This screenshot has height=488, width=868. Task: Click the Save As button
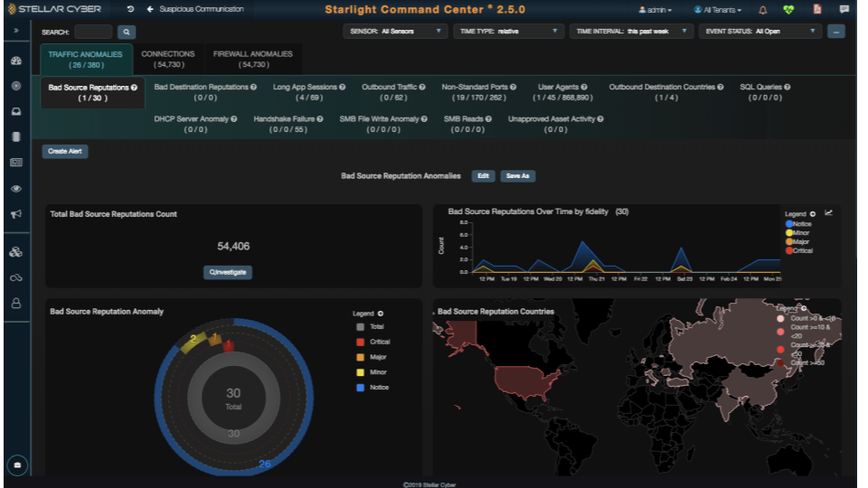click(x=517, y=176)
